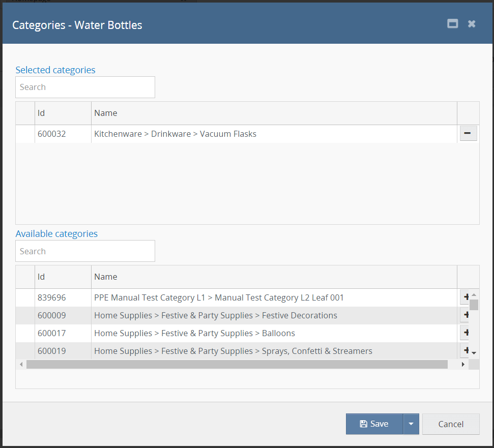
Task: Add PPE Manual Test Category with plus
Action: pos(466,297)
